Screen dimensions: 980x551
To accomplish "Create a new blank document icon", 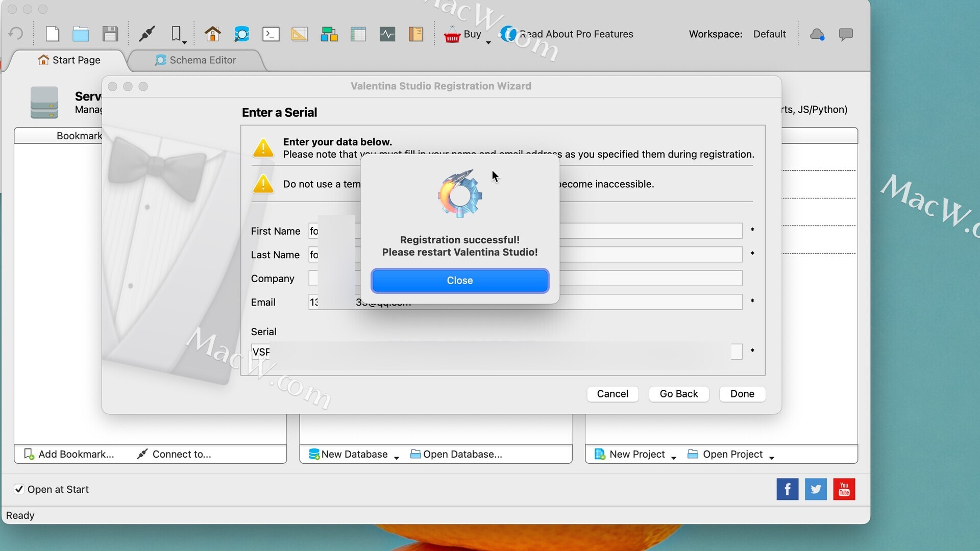I will [53, 34].
